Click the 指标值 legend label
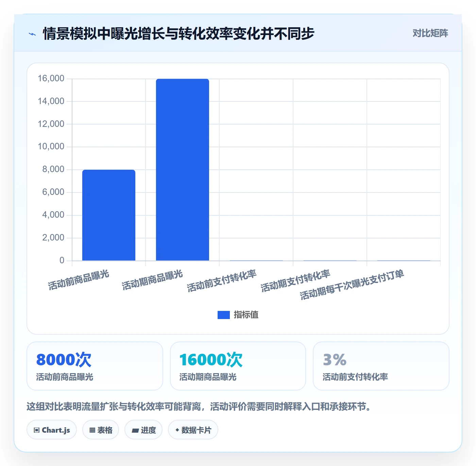476x466 pixels. click(x=246, y=315)
